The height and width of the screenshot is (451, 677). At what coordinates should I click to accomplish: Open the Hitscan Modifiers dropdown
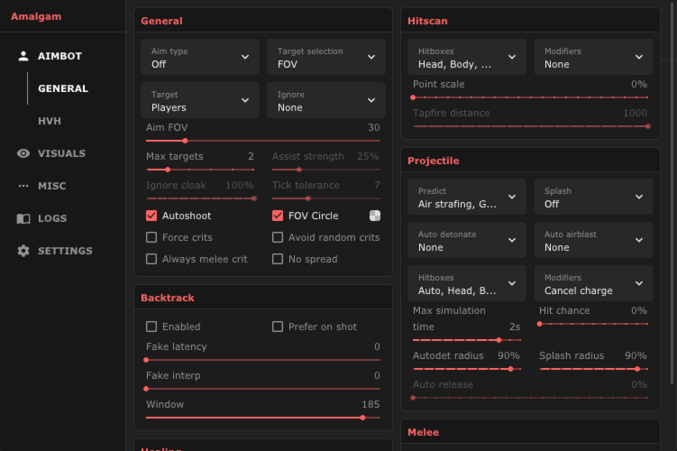[x=593, y=57]
